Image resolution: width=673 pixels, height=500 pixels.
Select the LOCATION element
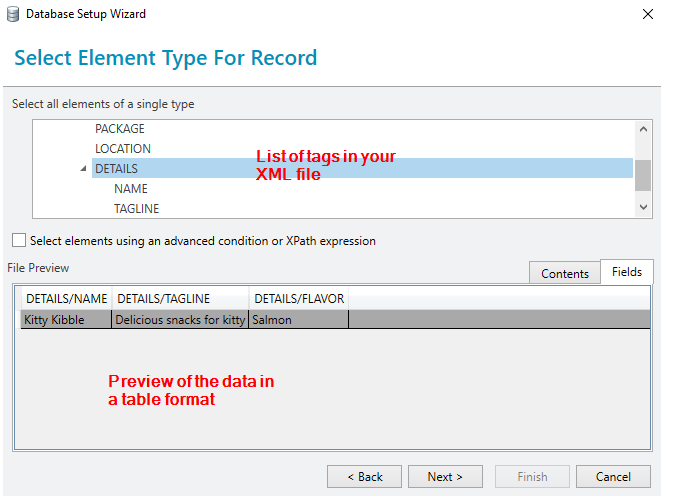(123, 148)
